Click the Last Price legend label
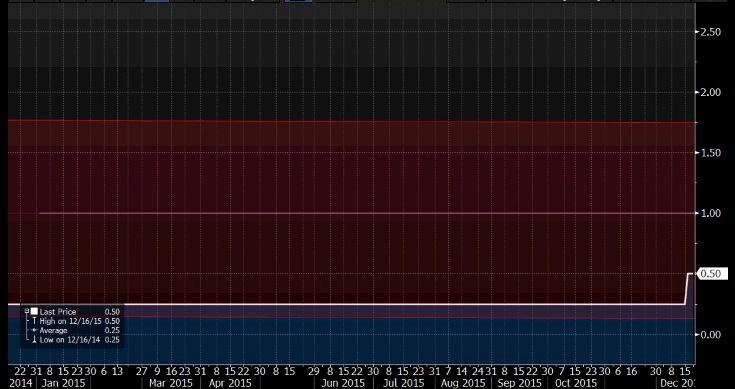Image resolution: width=735 pixels, height=389 pixels. (x=58, y=312)
